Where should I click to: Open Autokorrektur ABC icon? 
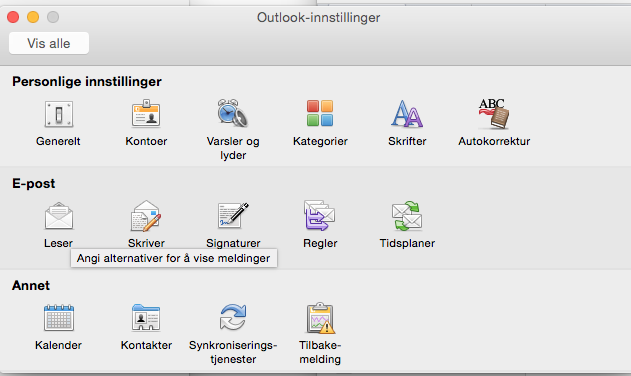[x=494, y=114]
